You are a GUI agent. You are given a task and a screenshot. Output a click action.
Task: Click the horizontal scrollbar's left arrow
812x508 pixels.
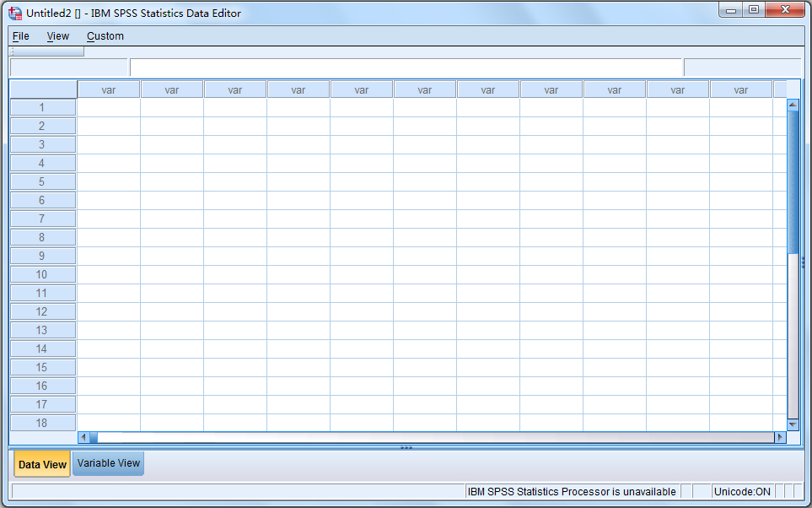[83, 437]
